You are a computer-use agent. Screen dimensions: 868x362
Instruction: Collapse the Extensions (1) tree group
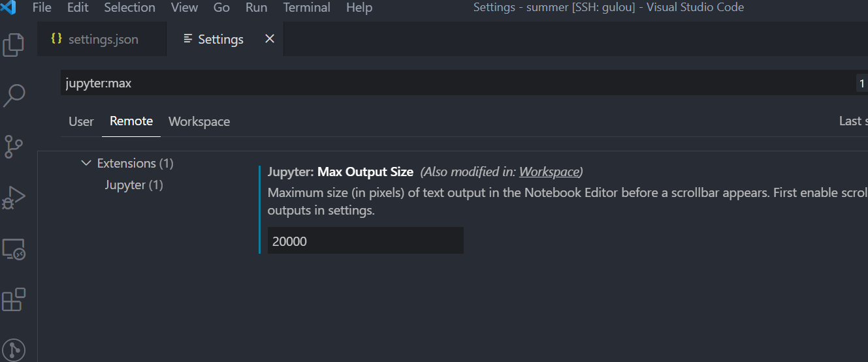86,163
